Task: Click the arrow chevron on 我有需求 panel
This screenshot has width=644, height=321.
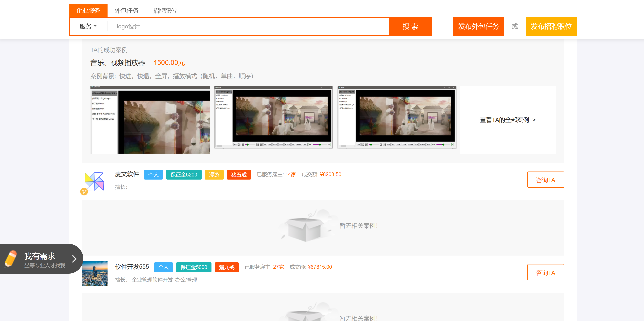Action: click(x=74, y=259)
